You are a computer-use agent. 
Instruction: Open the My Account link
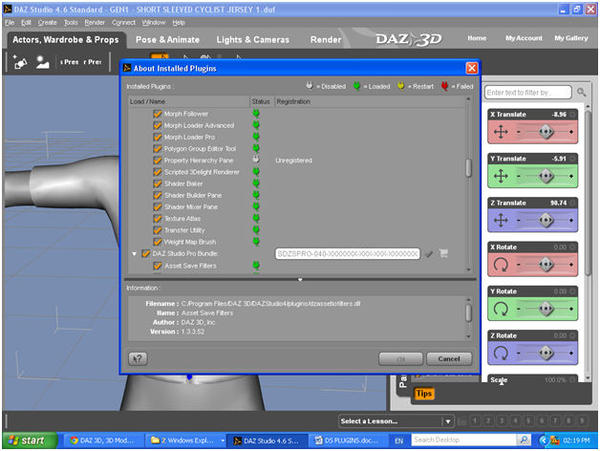[x=523, y=38]
